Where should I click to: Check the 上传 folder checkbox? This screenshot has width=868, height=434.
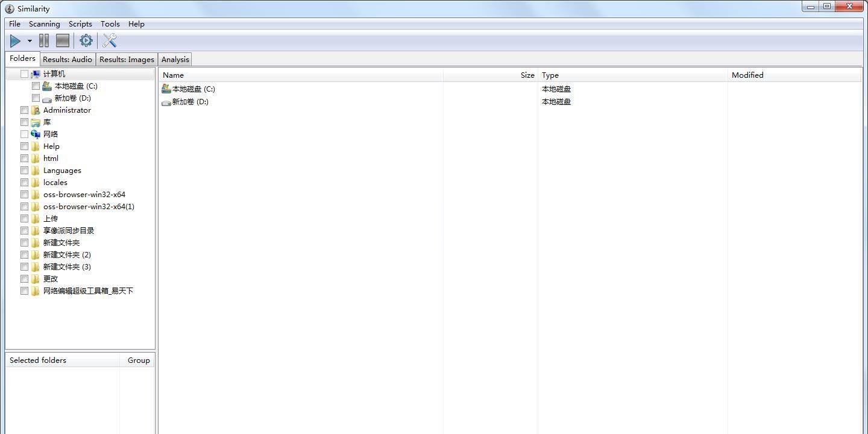24,219
